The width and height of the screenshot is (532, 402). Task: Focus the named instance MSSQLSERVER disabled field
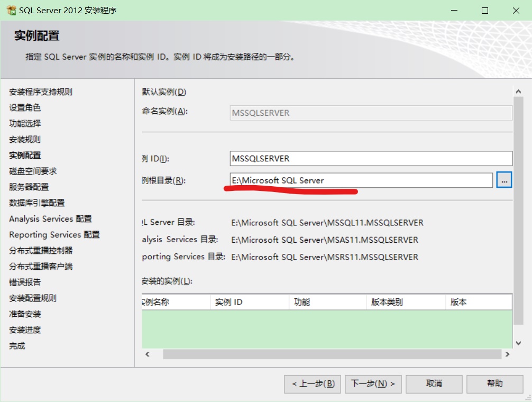371,113
